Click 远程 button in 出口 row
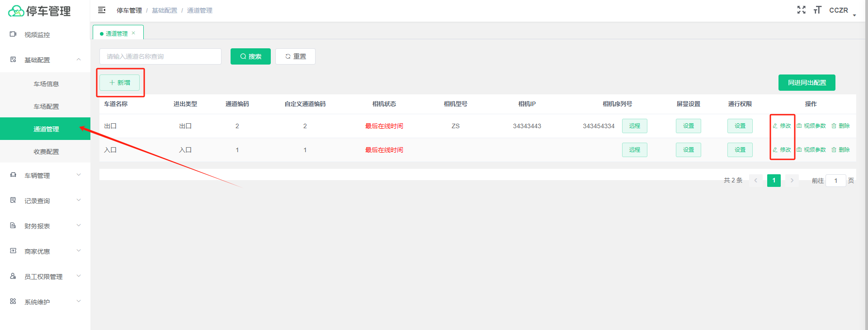Image resolution: width=868 pixels, height=330 pixels. pyautogui.click(x=634, y=126)
